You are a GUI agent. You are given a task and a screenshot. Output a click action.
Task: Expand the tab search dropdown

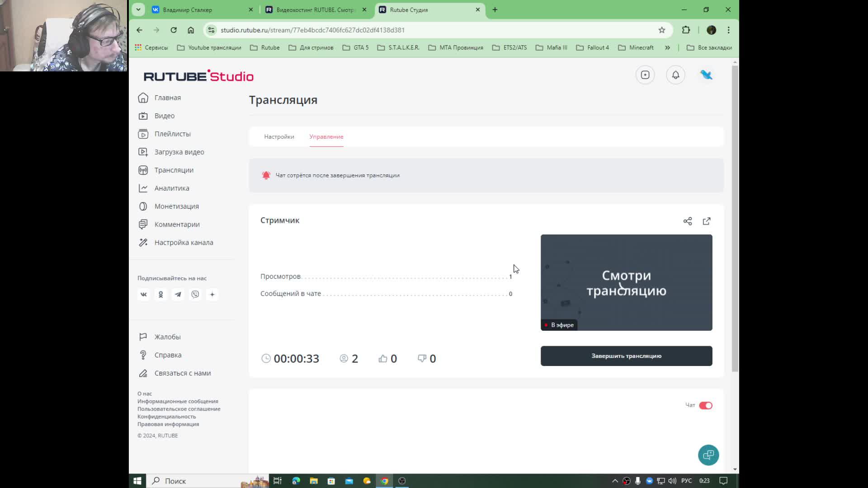point(138,9)
